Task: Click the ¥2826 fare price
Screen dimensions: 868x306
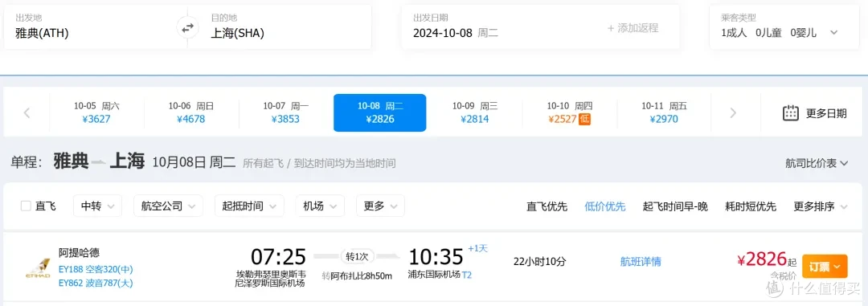Action: point(762,259)
